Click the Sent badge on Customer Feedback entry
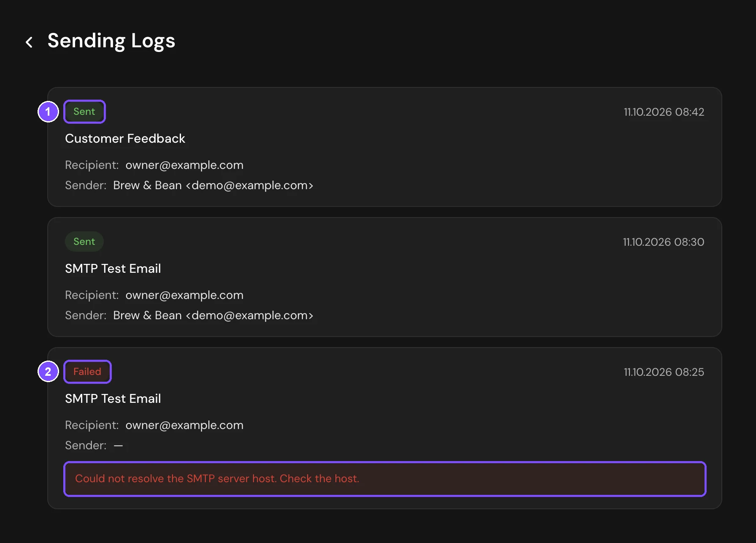Screen dimensions: 756x543 tap(84, 111)
